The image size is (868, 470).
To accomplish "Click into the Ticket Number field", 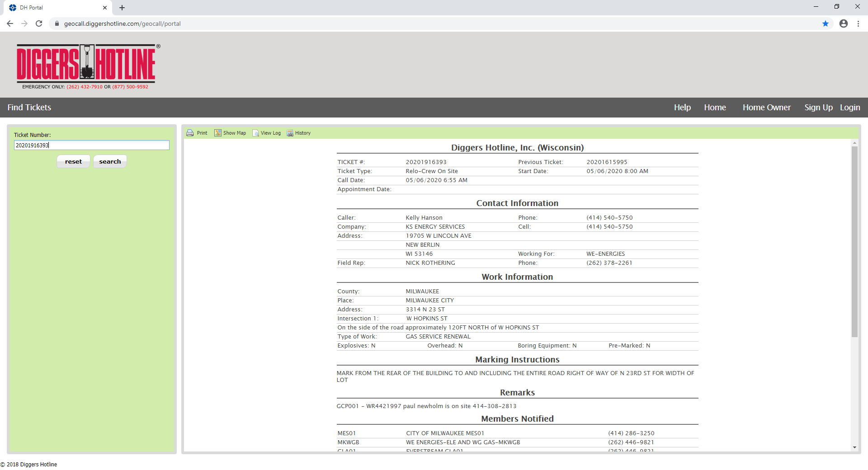I will 92,145.
